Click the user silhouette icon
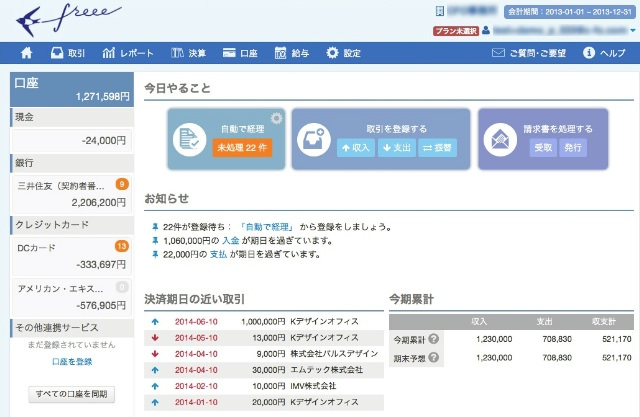The image size is (640, 417). point(486,30)
